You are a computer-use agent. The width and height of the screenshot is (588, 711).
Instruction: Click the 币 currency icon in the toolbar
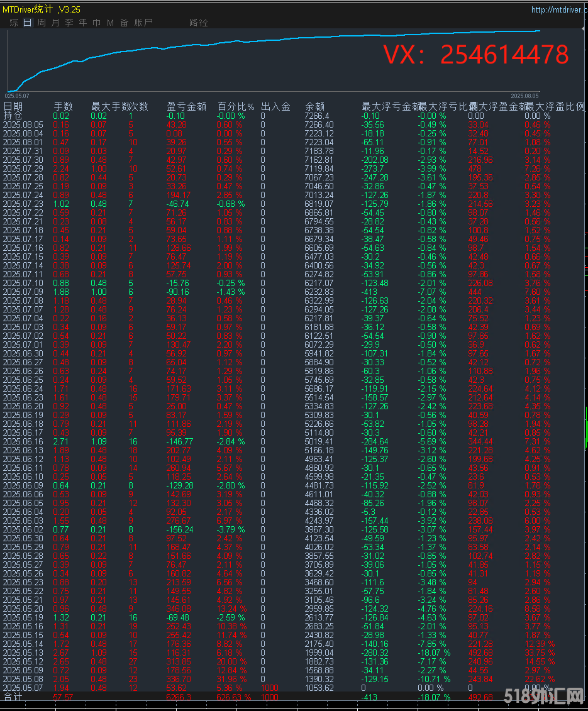pyautogui.click(x=96, y=22)
